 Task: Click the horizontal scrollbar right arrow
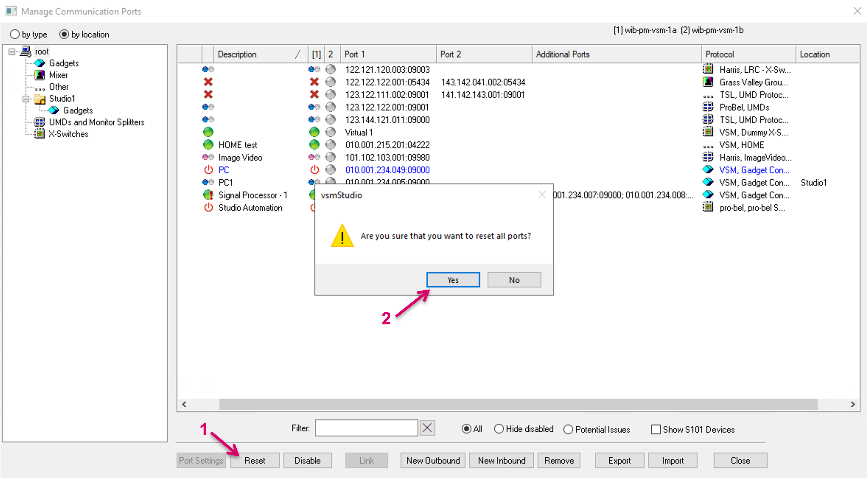pos(853,404)
